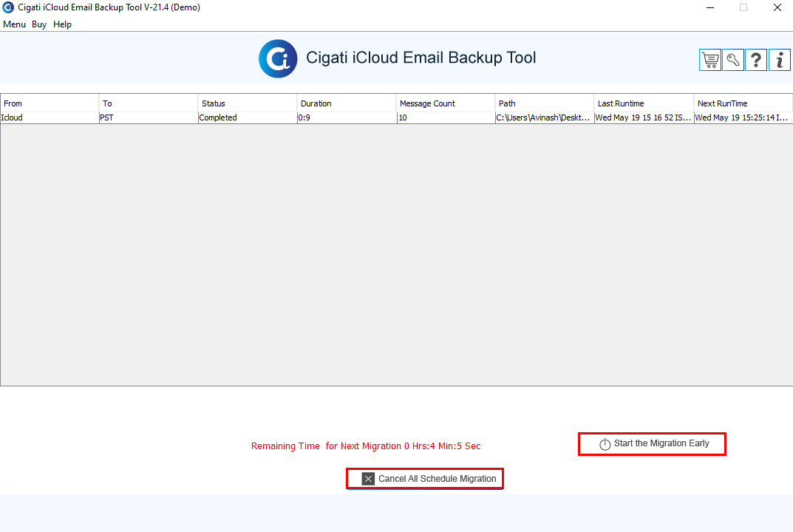
Task: Select the 'Completed' status cell
Action: coord(248,117)
